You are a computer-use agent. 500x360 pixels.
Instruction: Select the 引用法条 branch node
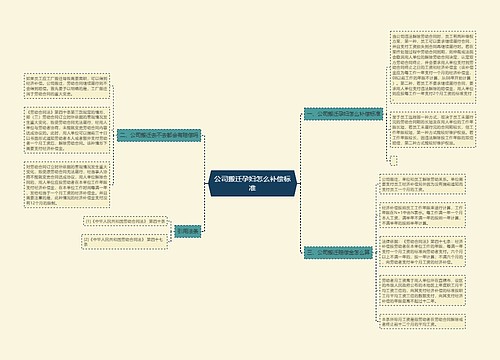tap(188, 231)
